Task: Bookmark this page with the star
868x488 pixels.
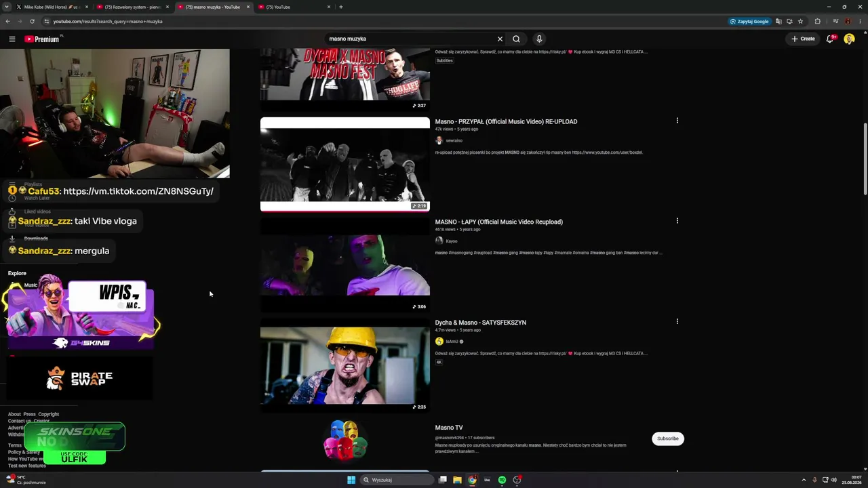Action: point(800,21)
